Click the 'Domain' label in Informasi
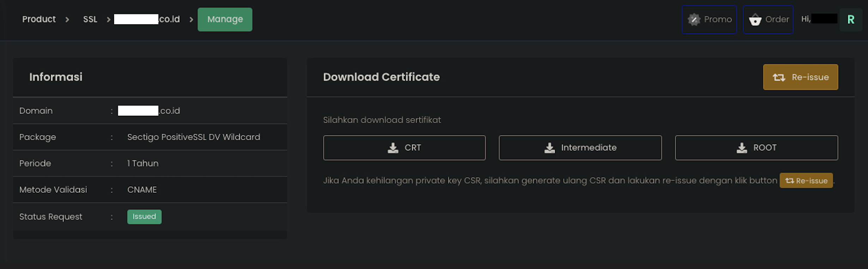Screen dimensions: 868x269 click(x=36, y=111)
